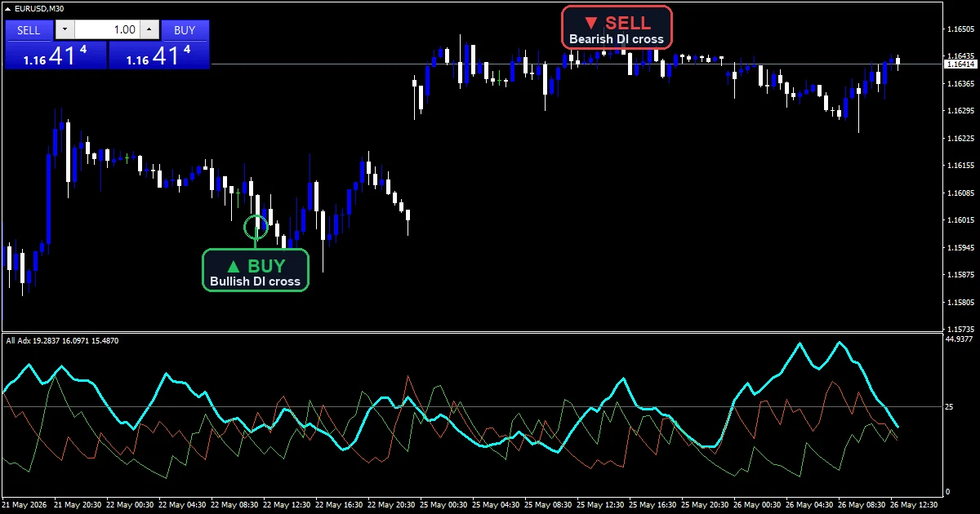Collapse one-click trading panel arrow beside EURUSD,M30
Viewport: 980px width, 514px height.
tap(8, 8)
